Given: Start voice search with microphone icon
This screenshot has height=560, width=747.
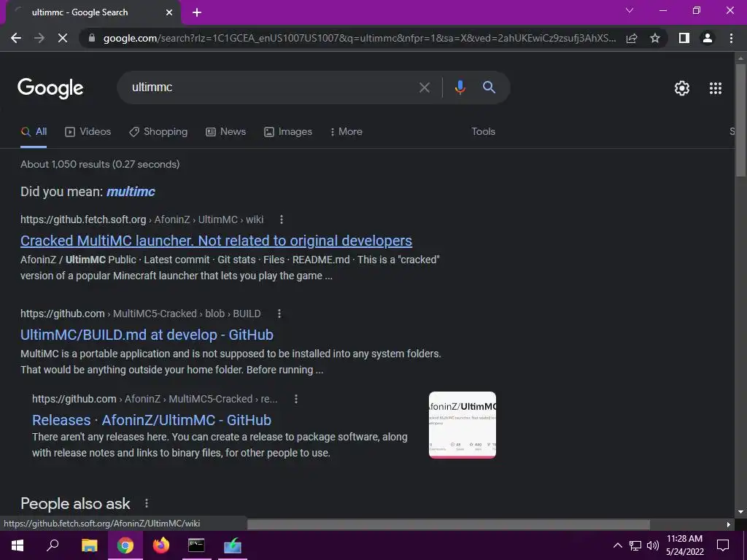Looking at the screenshot, I should pyautogui.click(x=460, y=87).
